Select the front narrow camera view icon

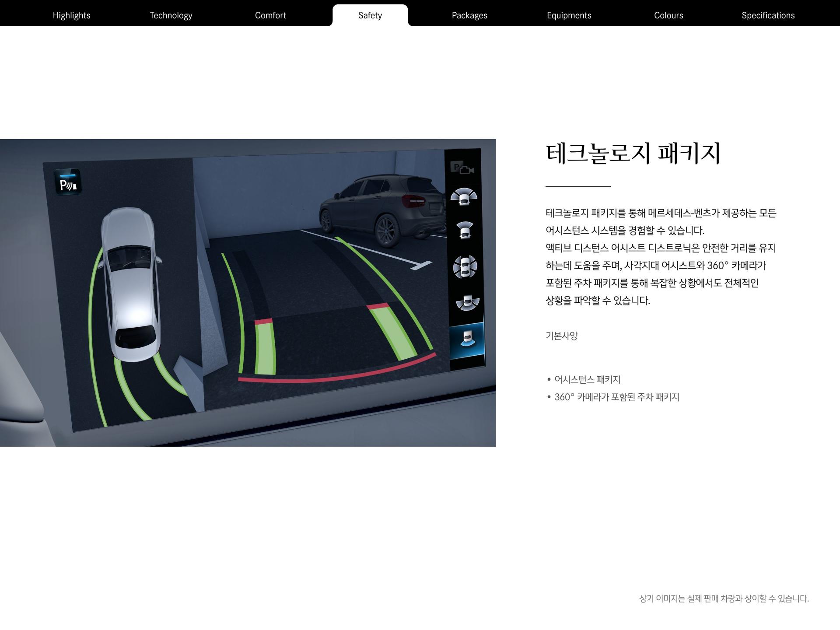tap(465, 230)
